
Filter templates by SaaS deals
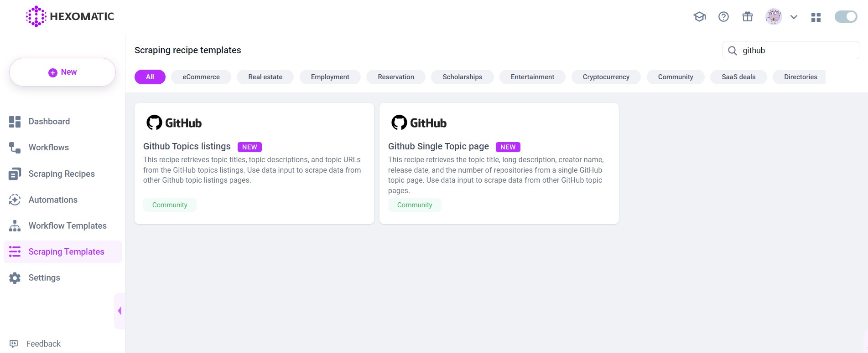738,77
